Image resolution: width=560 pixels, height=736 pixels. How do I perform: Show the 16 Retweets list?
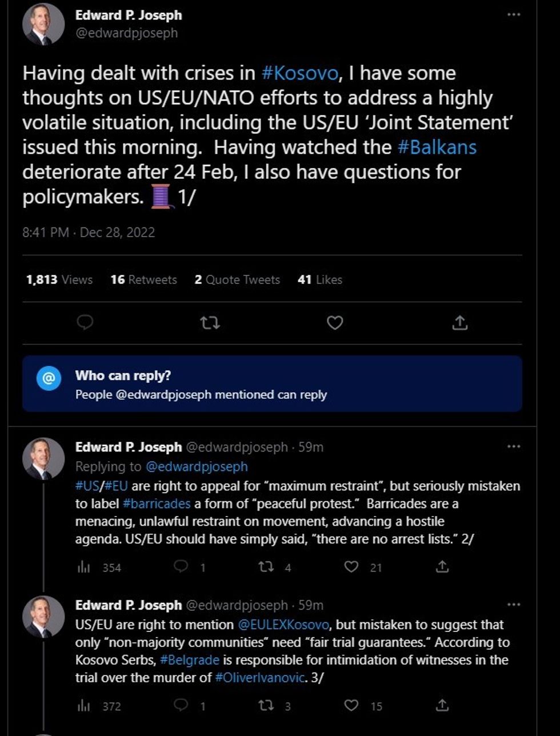143,279
